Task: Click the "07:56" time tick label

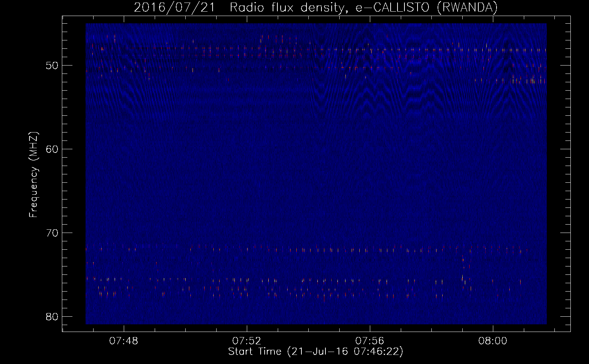Action: (x=370, y=341)
